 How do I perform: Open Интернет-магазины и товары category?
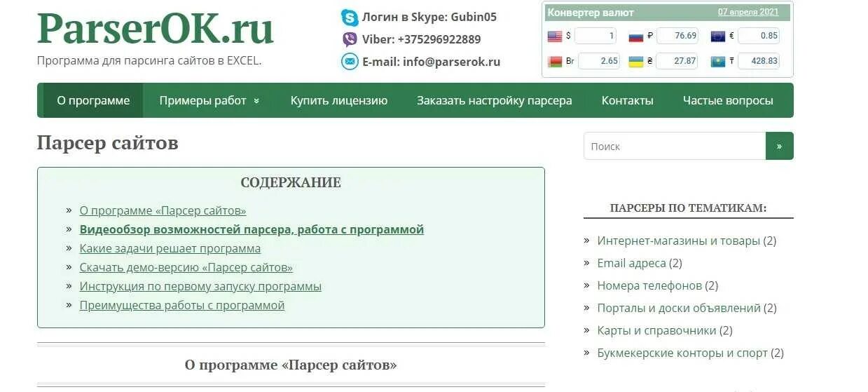click(x=678, y=241)
